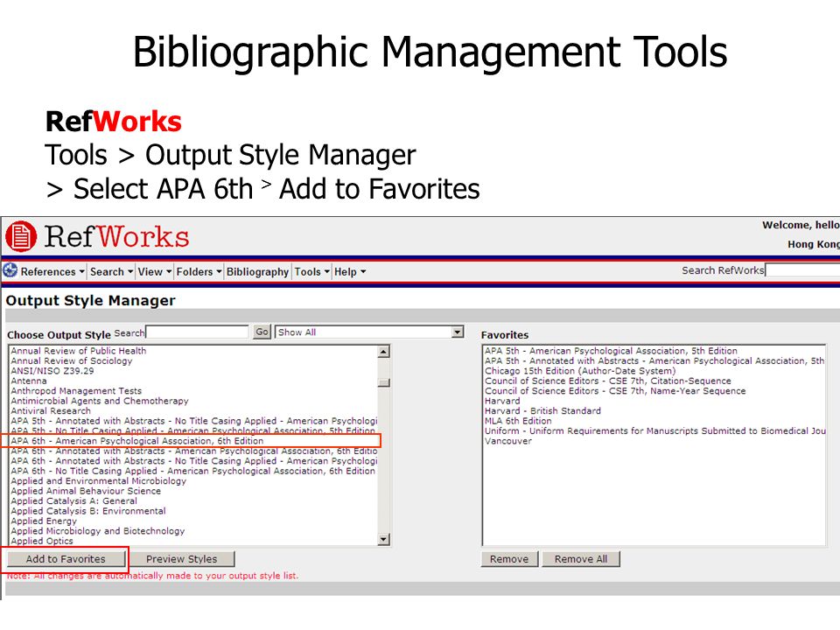Screen dimensions: 840x630
Task: Select Applied Animal Behaviour Science style
Action: (x=86, y=491)
